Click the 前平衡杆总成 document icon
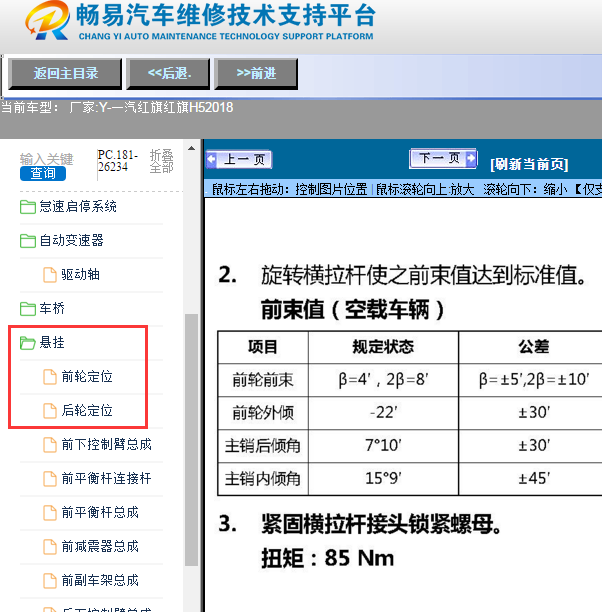Screen dimensions: 602x612 pyautogui.click(x=50, y=513)
